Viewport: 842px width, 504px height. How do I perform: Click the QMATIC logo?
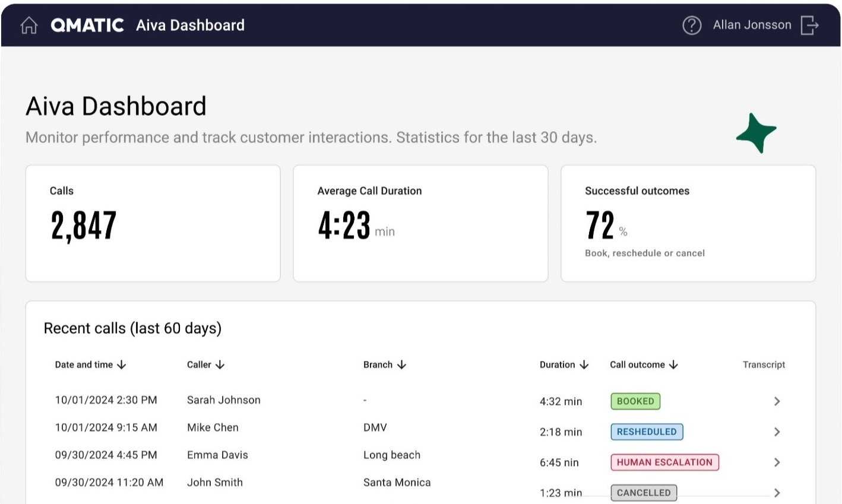(87, 25)
